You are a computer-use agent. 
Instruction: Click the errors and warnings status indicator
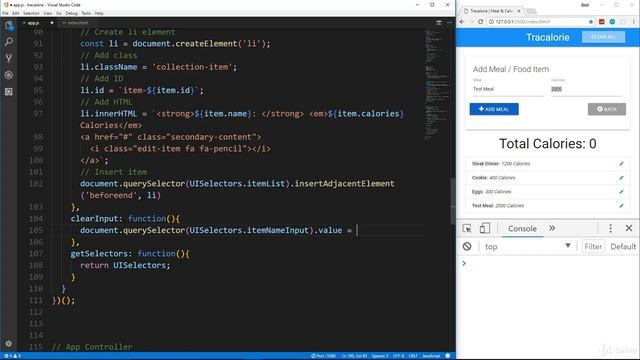point(12,356)
